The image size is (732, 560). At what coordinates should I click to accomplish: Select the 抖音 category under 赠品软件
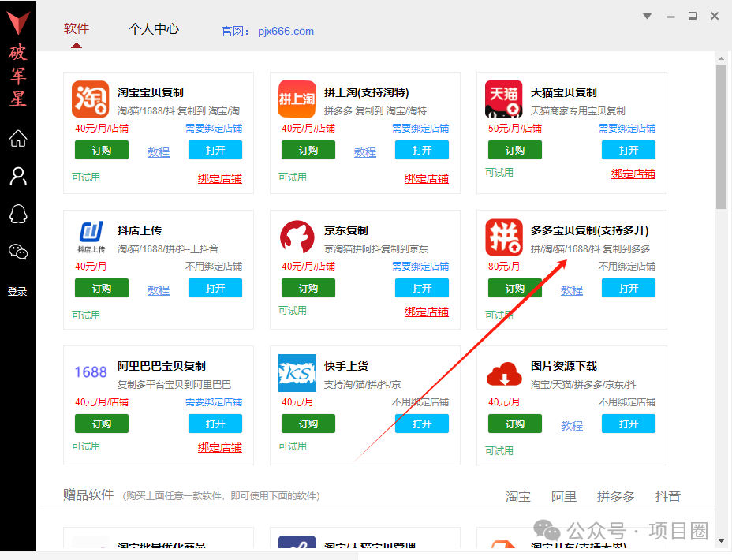tap(667, 496)
